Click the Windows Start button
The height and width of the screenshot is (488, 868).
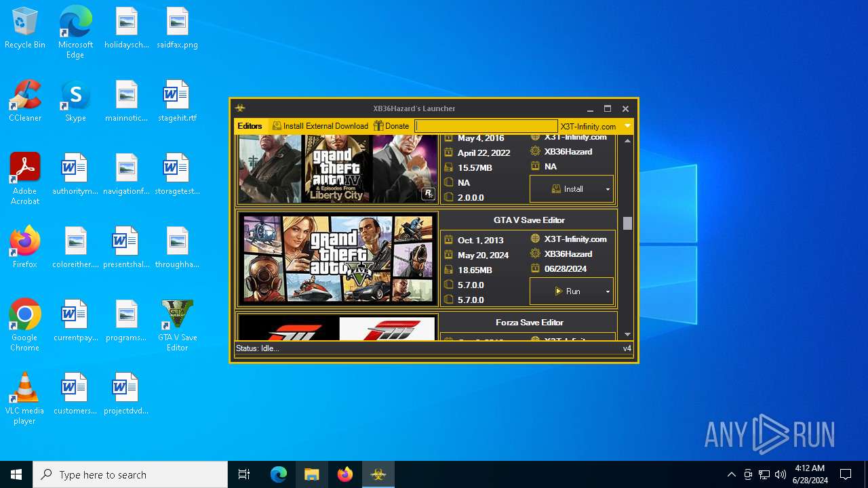coord(16,474)
